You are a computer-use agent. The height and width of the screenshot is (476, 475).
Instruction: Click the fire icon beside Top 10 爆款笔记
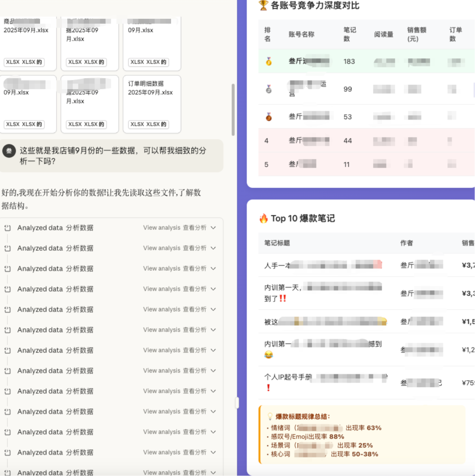tap(263, 218)
